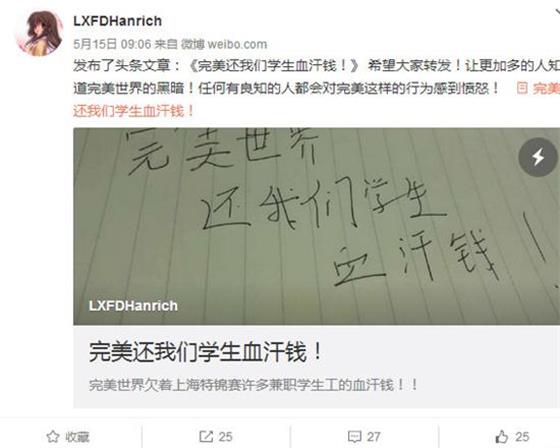Click the article icon before 完美 link
Viewport: 560px width, 448px height.
pyautogui.click(x=522, y=88)
